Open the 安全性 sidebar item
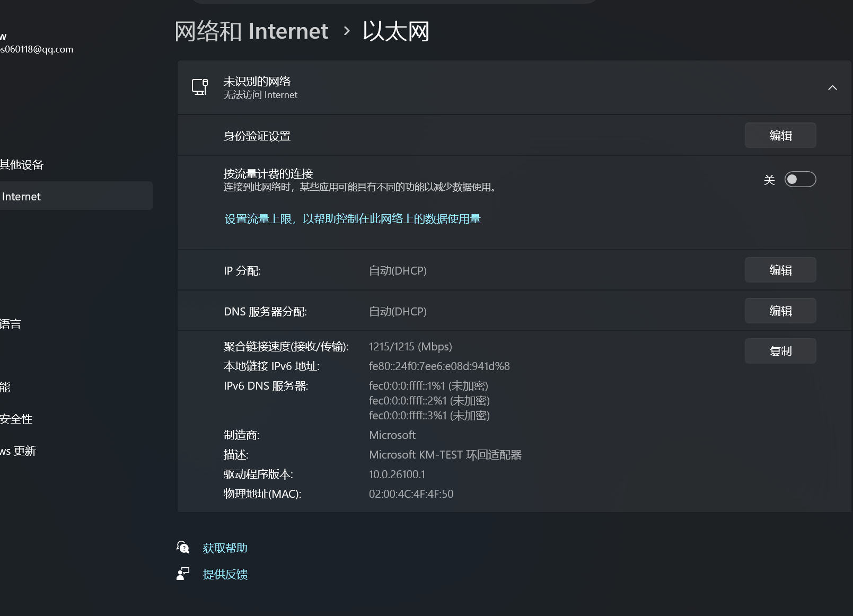The width and height of the screenshot is (853, 616). pyautogui.click(x=16, y=419)
